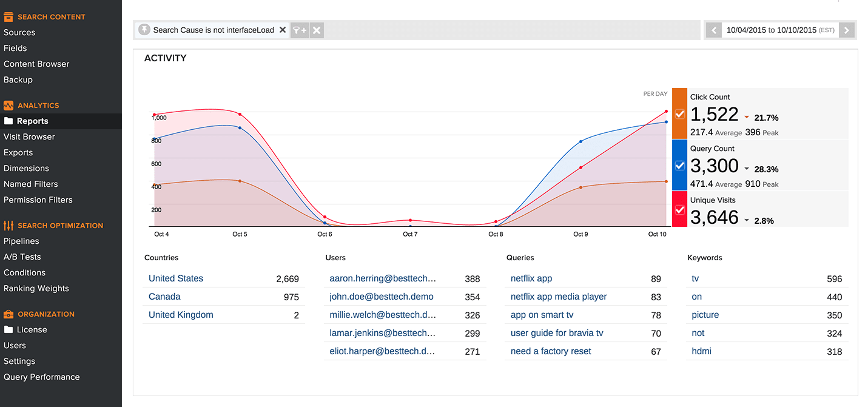The height and width of the screenshot is (407, 868).
Task: Disable the Click Count checkbox
Action: (679, 114)
